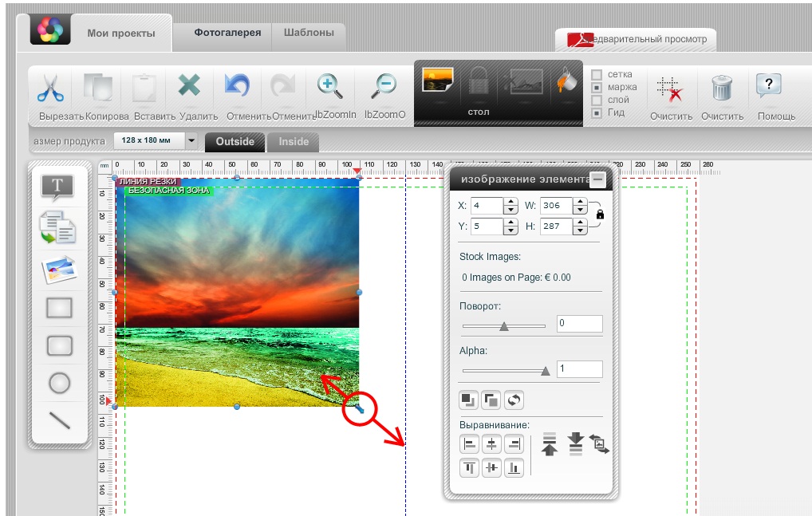Toggle the сетка grid checkbox
Viewport: 812px width, 516px height.
(x=597, y=75)
